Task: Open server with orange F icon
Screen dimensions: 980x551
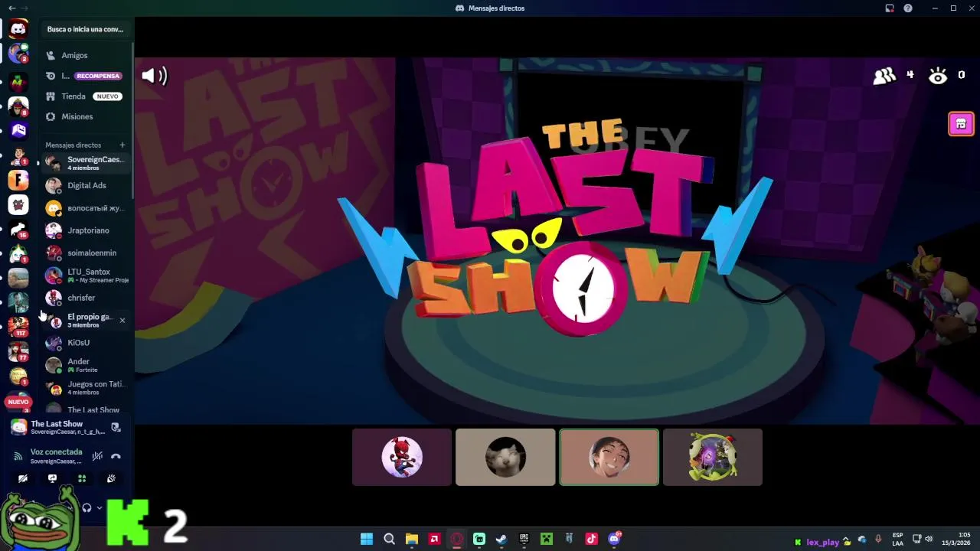Action: point(18,181)
